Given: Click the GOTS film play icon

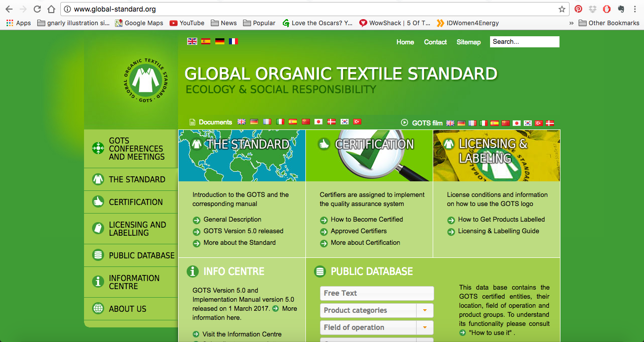Looking at the screenshot, I should click(x=405, y=122).
